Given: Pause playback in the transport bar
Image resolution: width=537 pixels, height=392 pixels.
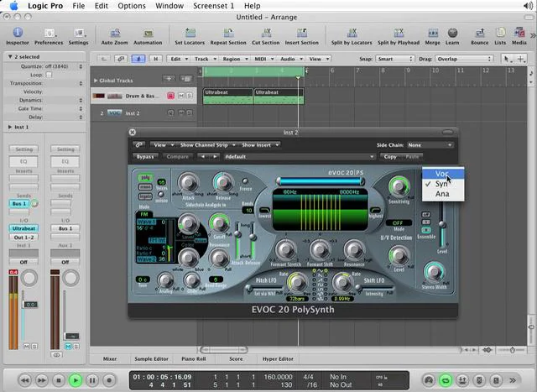Looking at the screenshot, I should (92, 380).
